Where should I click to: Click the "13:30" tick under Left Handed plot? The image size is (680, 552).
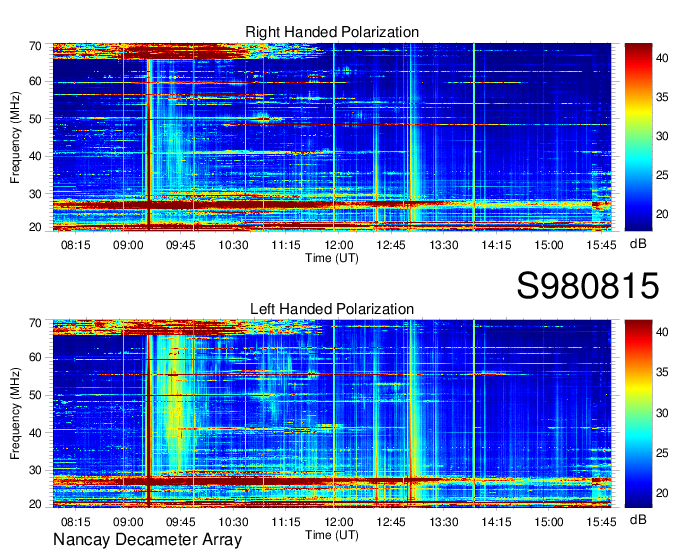click(444, 522)
